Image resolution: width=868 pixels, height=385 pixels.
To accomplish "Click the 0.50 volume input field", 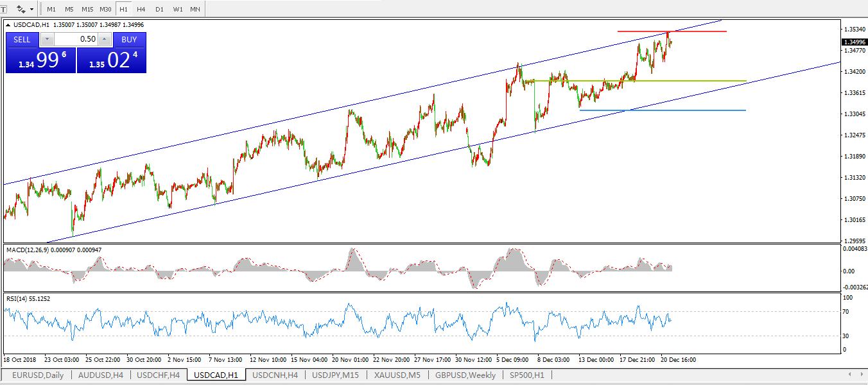I will [76, 39].
